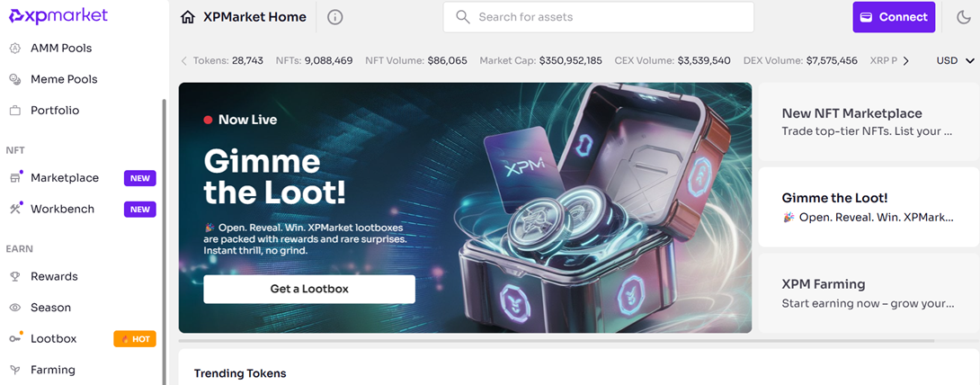This screenshot has width=980, height=385.
Task: Show previous stats with the left chevron
Action: tap(183, 60)
